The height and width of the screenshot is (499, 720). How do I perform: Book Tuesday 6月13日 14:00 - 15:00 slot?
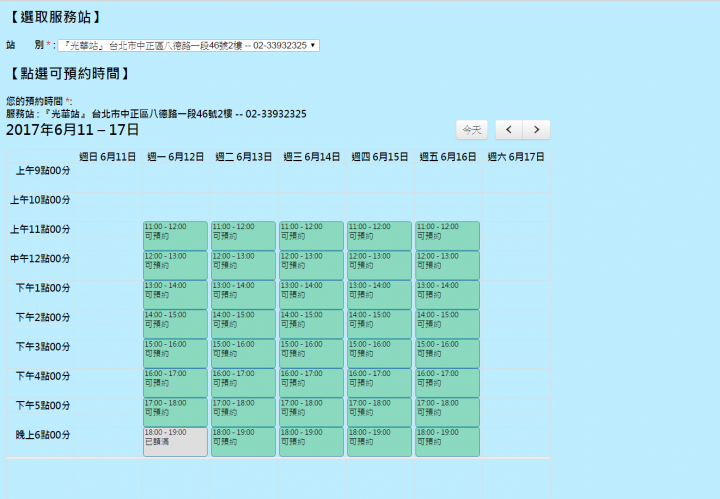coord(243,324)
